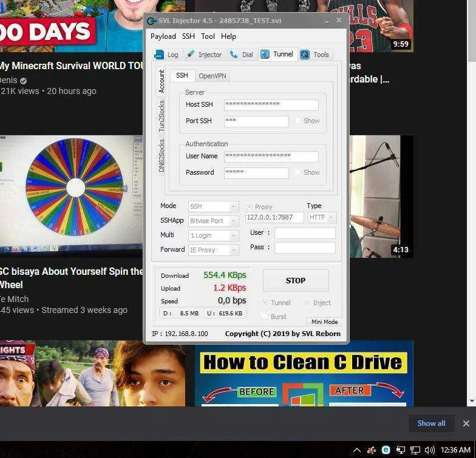Open the SSH menu

(188, 36)
